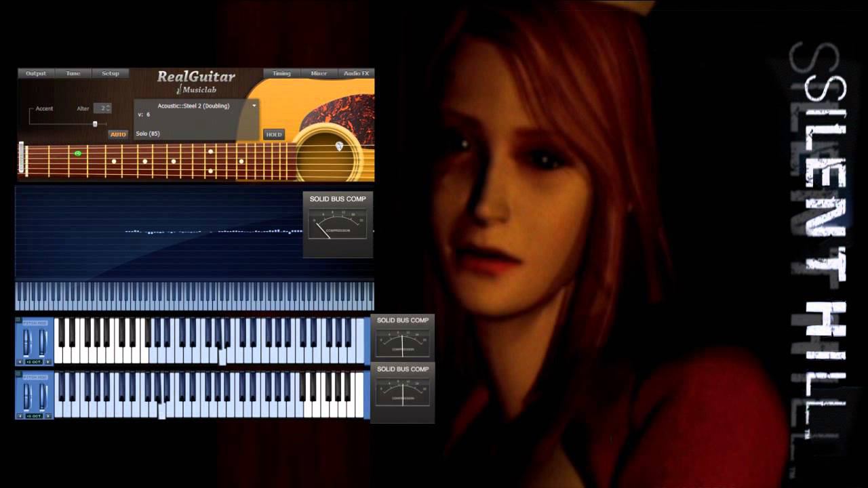Image resolution: width=868 pixels, height=488 pixels.
Task: Lower the octave on the upper keyboard
Action: (x=20, y=362)
